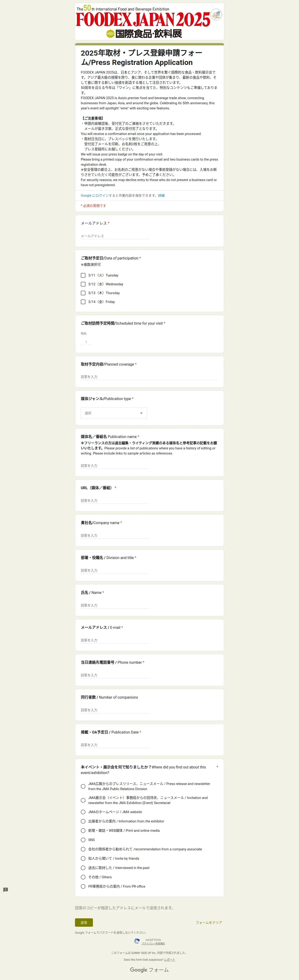The height and width of the screenshot is (980, 299).
Task: Click the UFI approved event badge
Action: 216,15
